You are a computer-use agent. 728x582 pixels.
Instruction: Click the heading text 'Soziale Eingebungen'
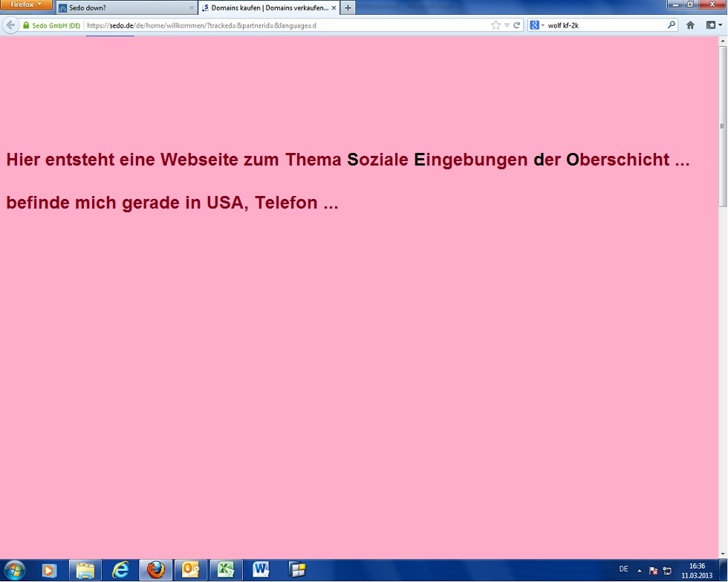pos(438,160)
